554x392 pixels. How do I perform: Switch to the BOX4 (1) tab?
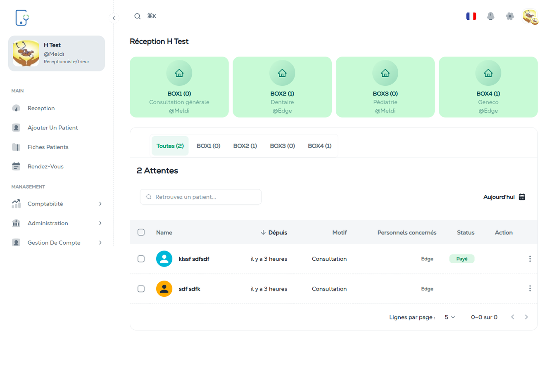tap(319, 146)
